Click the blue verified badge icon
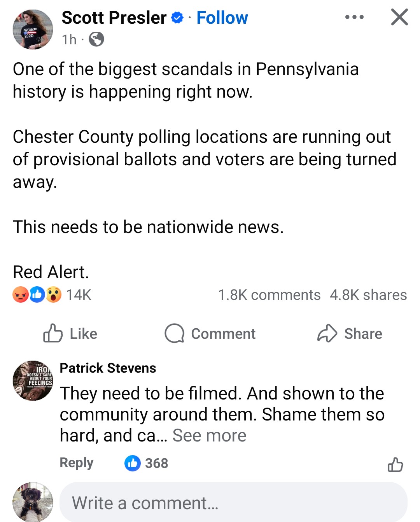This screenshot has height=522, width=420. click(x=177, y=18)
